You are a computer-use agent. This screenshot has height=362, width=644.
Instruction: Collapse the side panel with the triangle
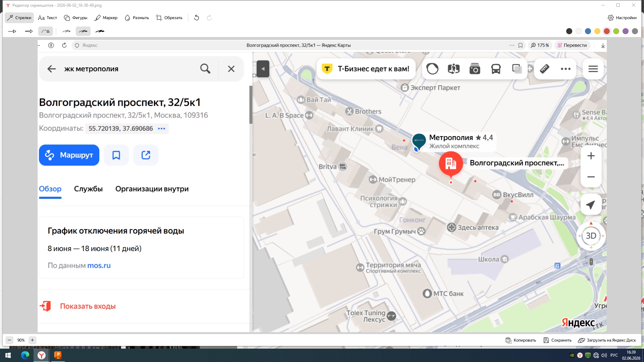click(x=263, y=69)
